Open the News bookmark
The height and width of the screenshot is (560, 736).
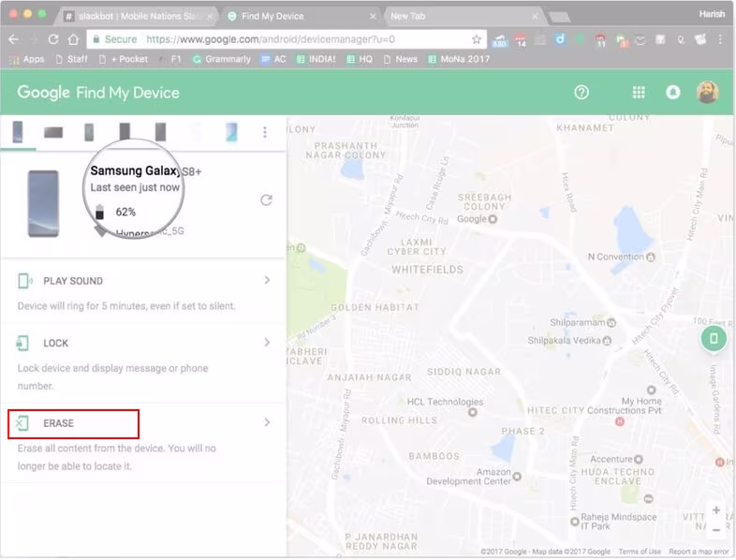pyautogui.click(x=401, y=59)
